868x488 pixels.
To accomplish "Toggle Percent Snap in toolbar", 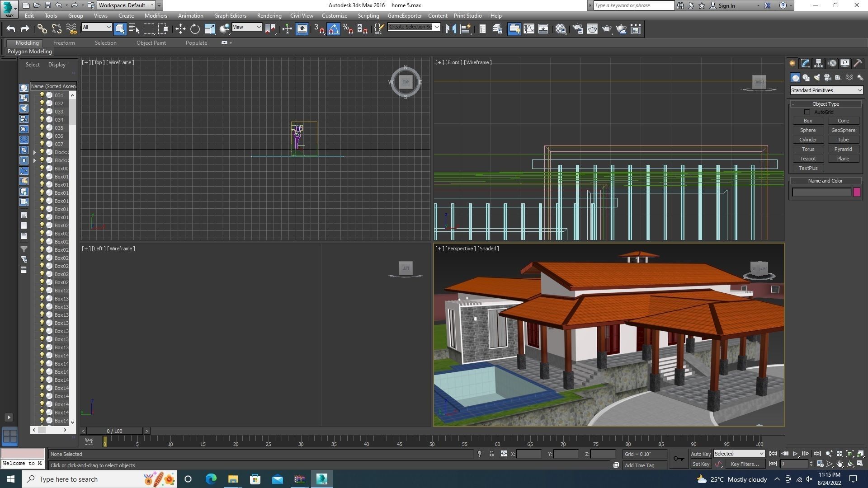I will pyautogui.click(x=348, y=29).
